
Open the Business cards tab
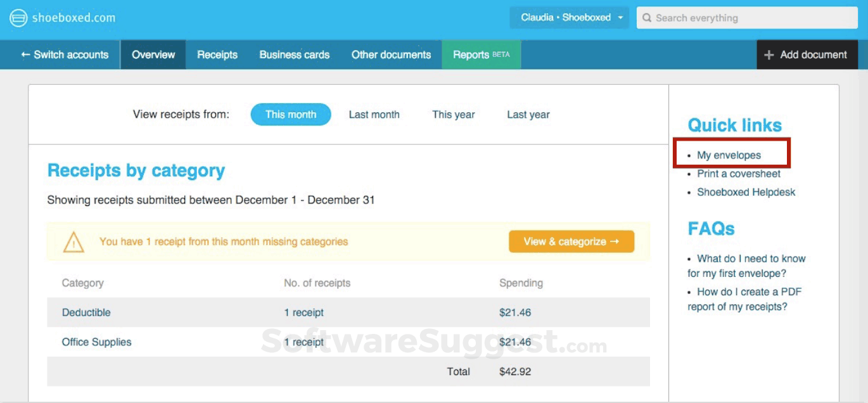295,55
